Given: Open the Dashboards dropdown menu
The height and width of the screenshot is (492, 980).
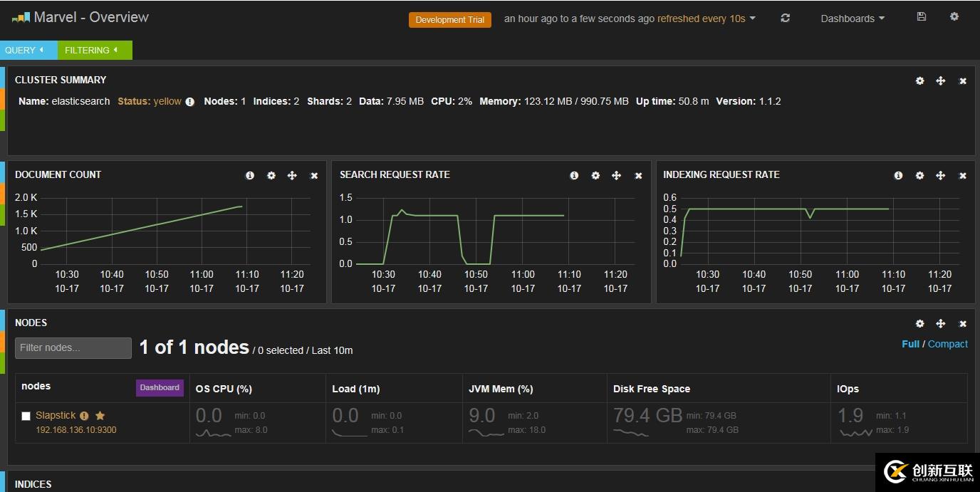Looking at the screenshot, I should tap(852, 19).
